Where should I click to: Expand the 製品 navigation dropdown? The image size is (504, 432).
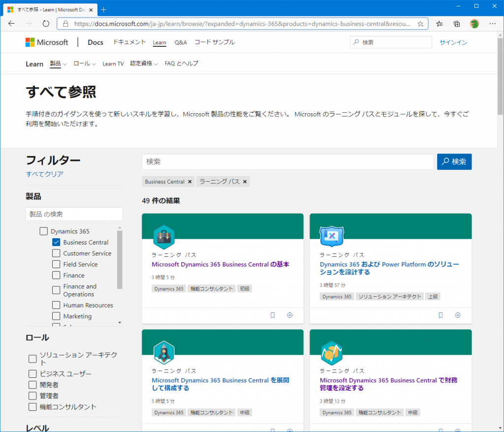(x=58, y=63)
